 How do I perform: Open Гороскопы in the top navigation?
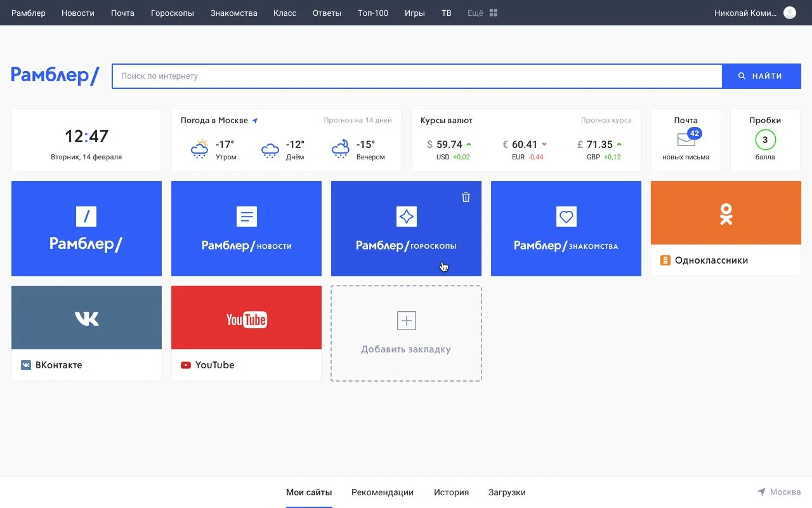coord(173,13)
